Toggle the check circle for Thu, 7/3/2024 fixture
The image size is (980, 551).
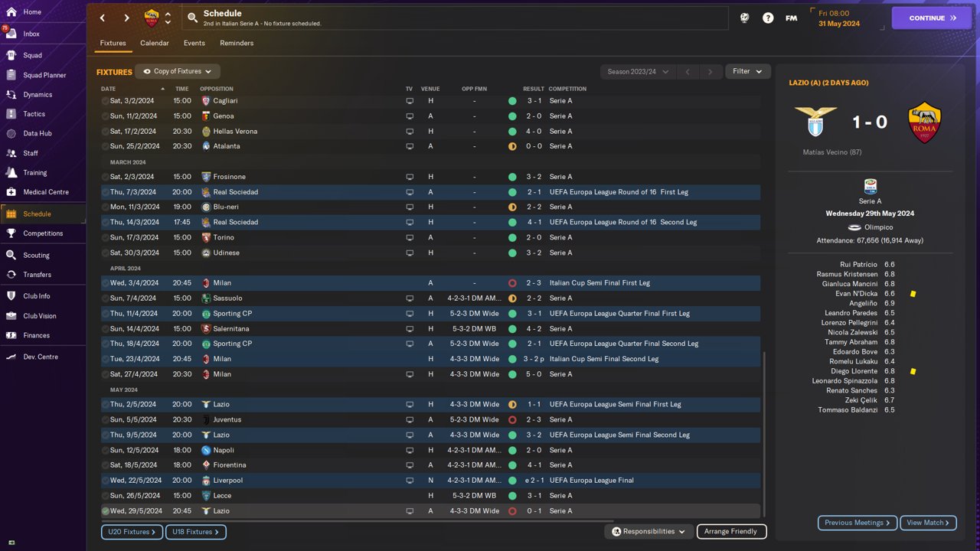tap(106, 192)
